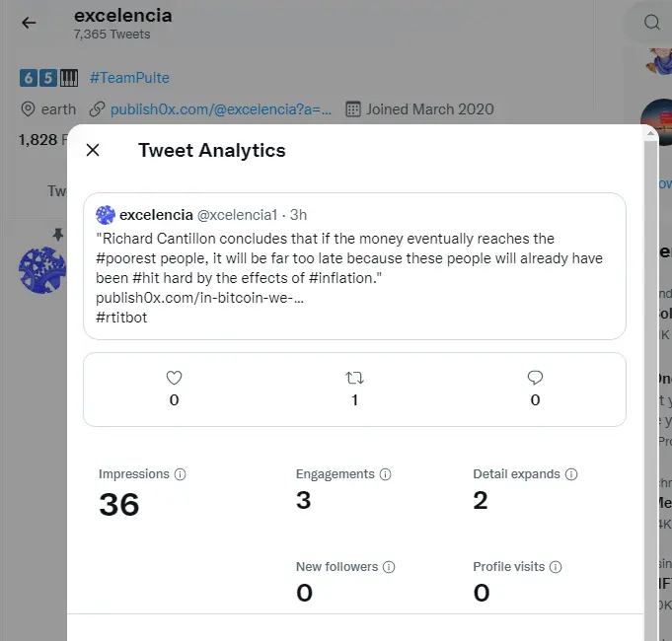
Task: Click the #rtitbot hashtag
Action: (121, 318)
